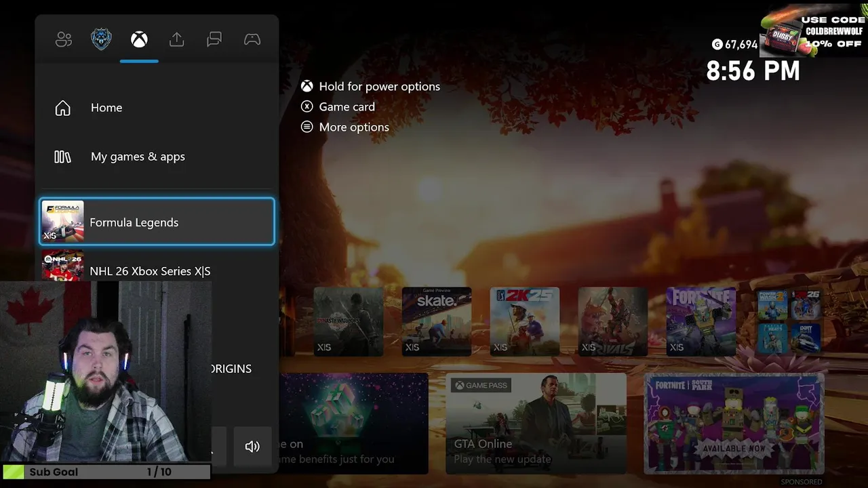Click the speaker audio icon
The height and width of the screenshot is (488, 868).
[252, 447]
